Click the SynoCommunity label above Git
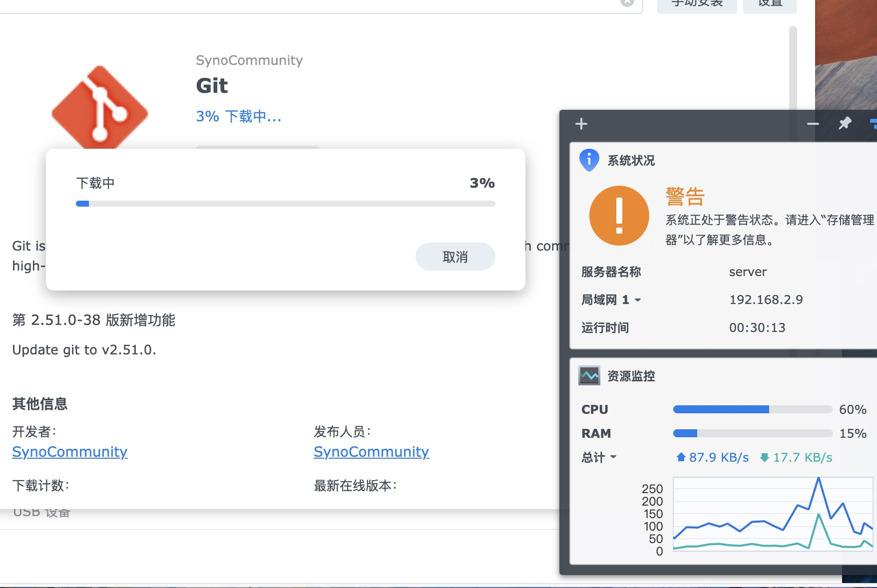 (x=249, y=60)
